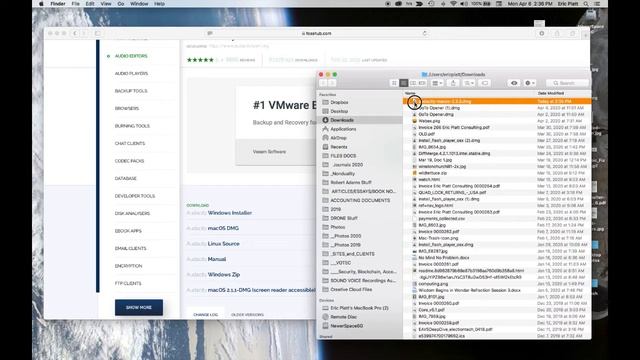Screen dimensions: 640x360
Task: Click the Finder Share toolbar icon
Action: click(x=453, y=83)
